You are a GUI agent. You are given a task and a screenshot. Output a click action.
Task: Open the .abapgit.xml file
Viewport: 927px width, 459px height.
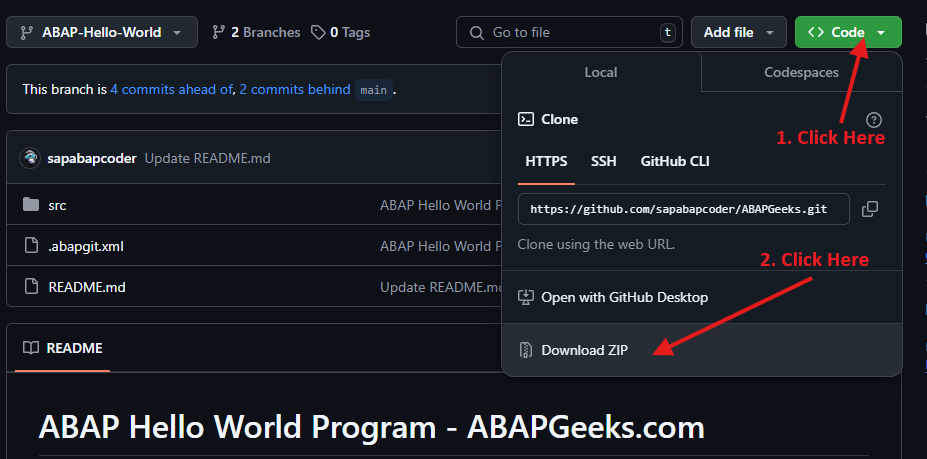point(86,247)
